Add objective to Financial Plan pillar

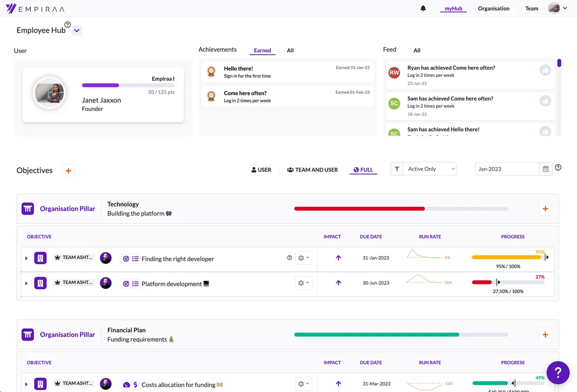[545, 335]
